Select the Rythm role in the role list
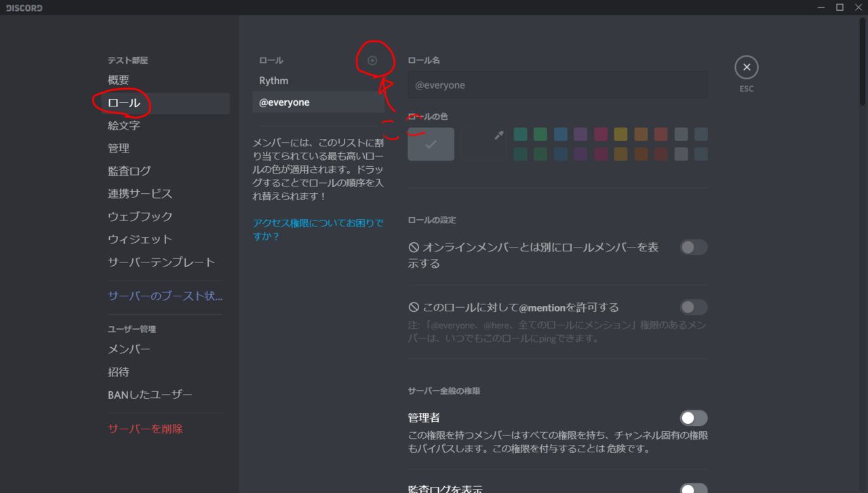868x493 pixels. pyautogui.click(x=273, y=80)
